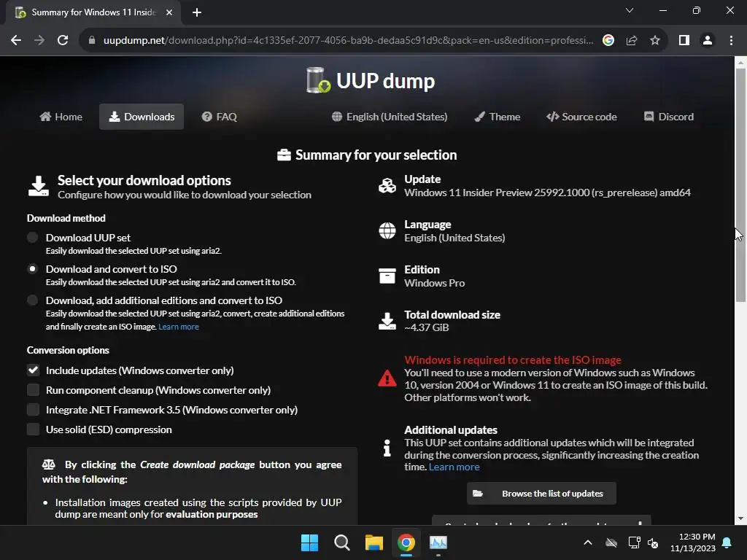This screenshot has height=560, width=747.
Task: Bookmark this page with the star icon
Action: tap(655, 41)
